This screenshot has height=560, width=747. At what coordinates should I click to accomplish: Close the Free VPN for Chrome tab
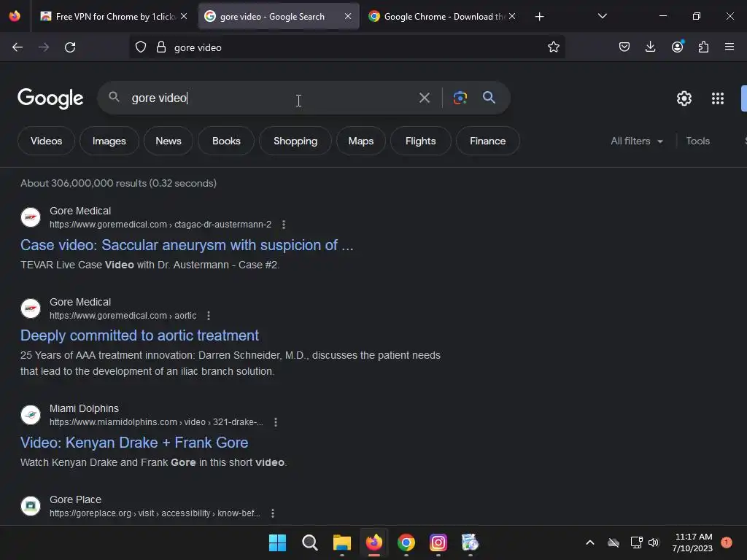pos(184,16)
